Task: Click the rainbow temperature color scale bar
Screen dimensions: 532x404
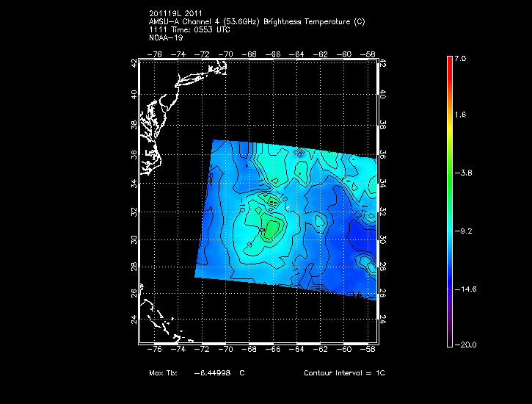Action: pyautogui.click(x=450, y=201)
